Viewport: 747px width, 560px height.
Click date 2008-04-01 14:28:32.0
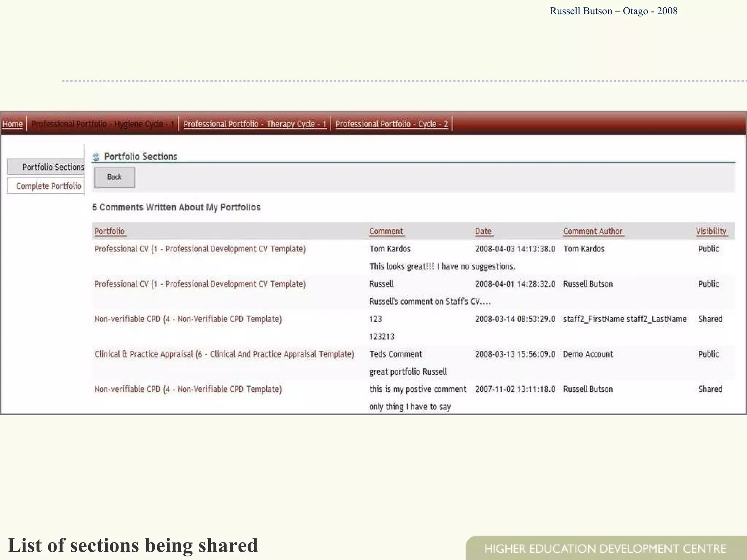515,284
